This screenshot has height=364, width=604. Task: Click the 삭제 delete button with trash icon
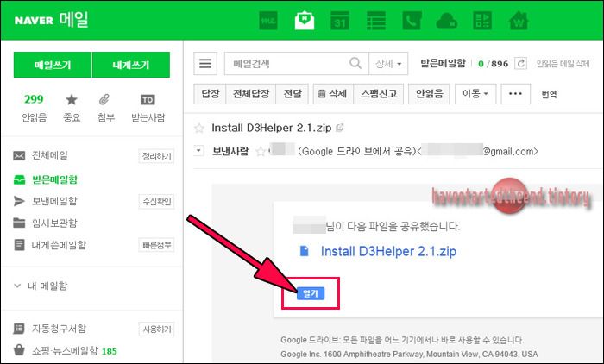[333, 94]
